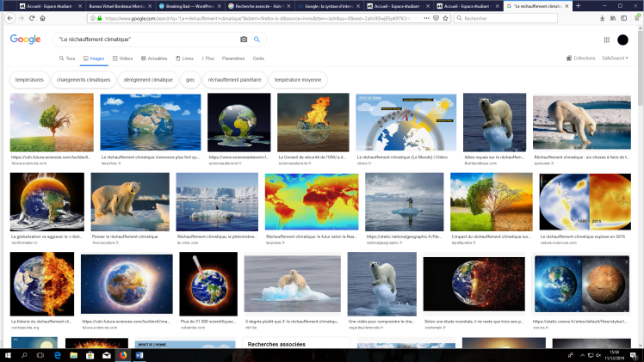Switch to the Vidéos results tab
Image resolution: width=644 pixels, height=362 pixels.
click(x=123, y=58)
